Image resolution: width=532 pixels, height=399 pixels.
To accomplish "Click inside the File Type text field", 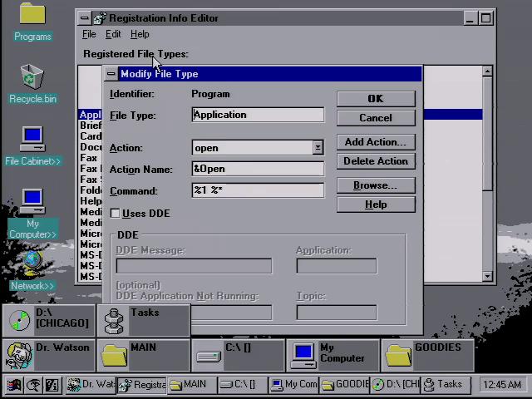I will (x=258, y=115).
